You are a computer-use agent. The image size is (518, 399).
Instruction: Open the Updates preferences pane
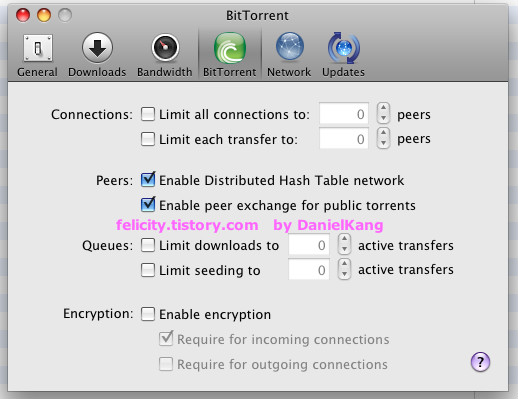coord(344,55)
